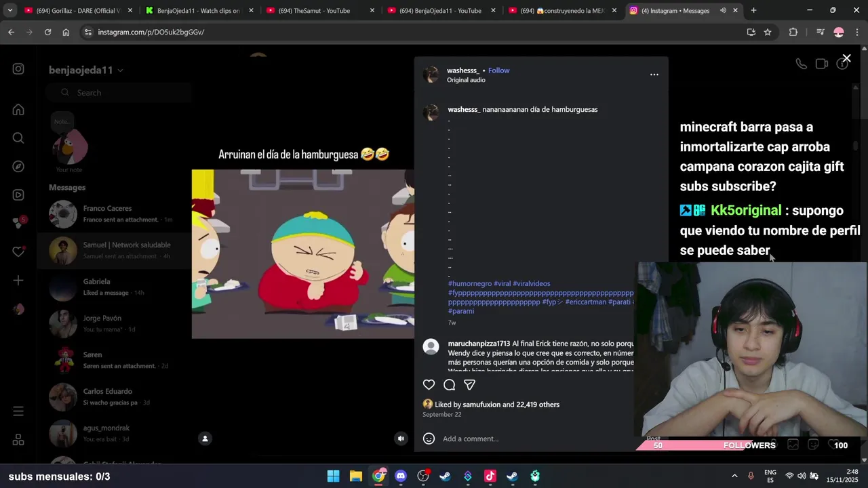The width and height of the screenshot is (868, 488).
Task: Open samufuxion profile from likes line
Action: pos(481,405)
